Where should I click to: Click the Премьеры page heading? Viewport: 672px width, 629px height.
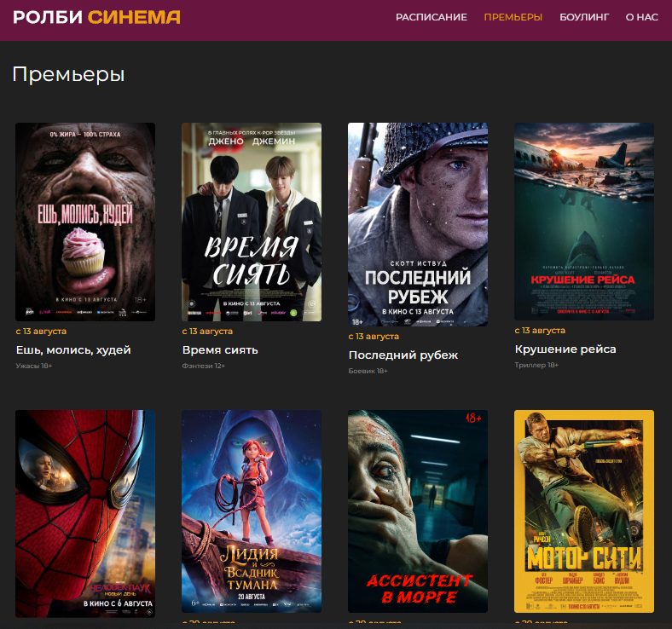68,74
